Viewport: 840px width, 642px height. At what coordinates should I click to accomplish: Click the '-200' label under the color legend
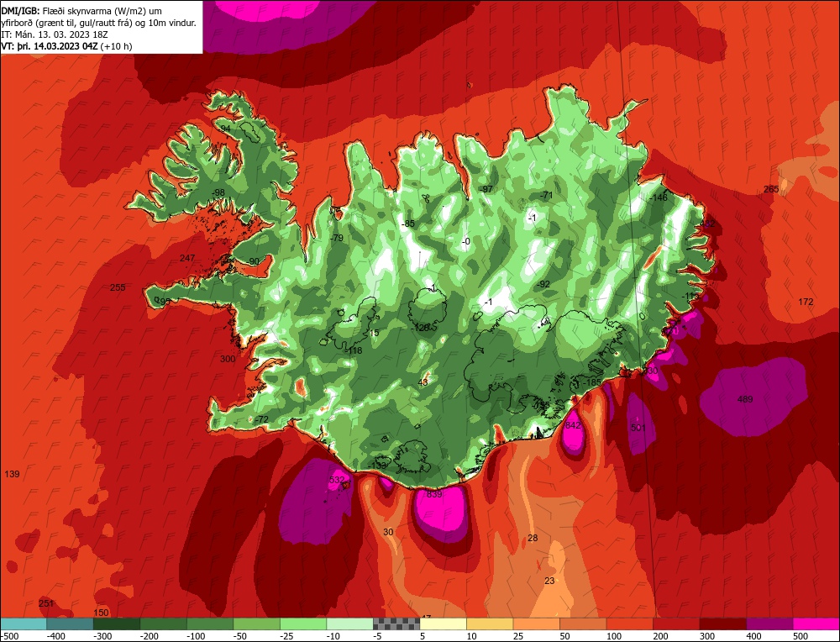[150, 635]
